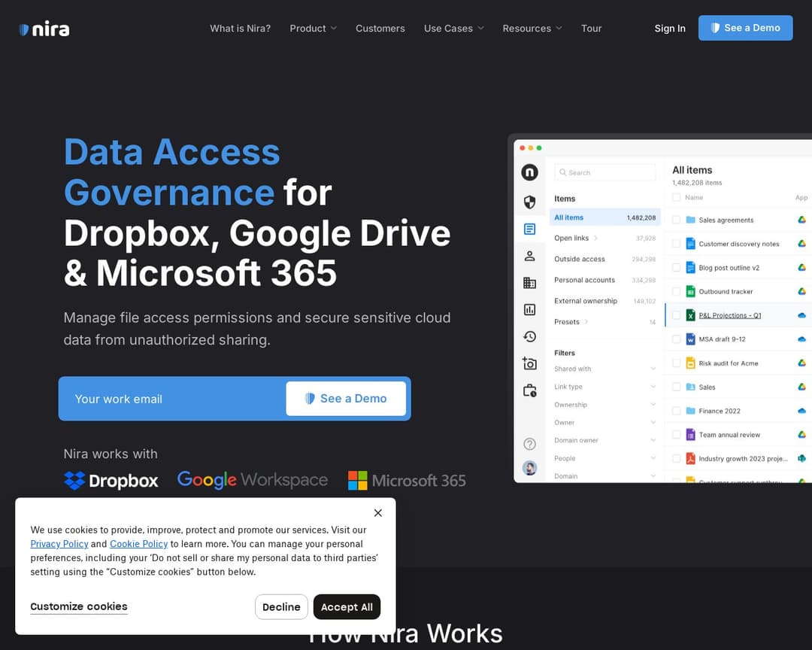Click the header See a Demo button

tap(745, 28)
